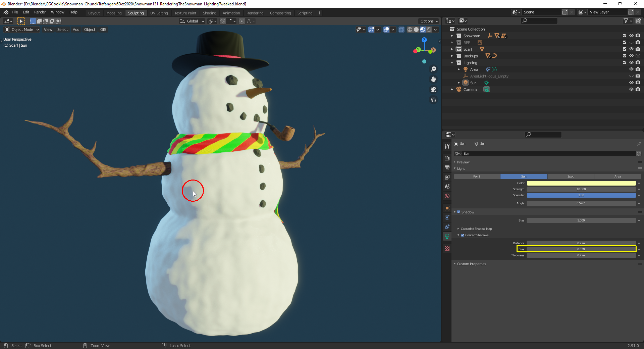Switch to Rendered viewport shading mode
Image resolution: width=644 pixels, height=349 pixels.
tap(429, 30)
